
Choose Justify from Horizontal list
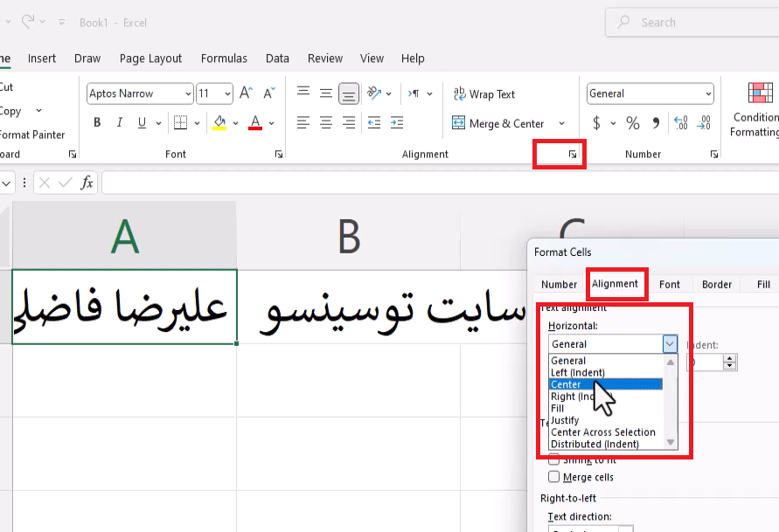coord(565,420)
